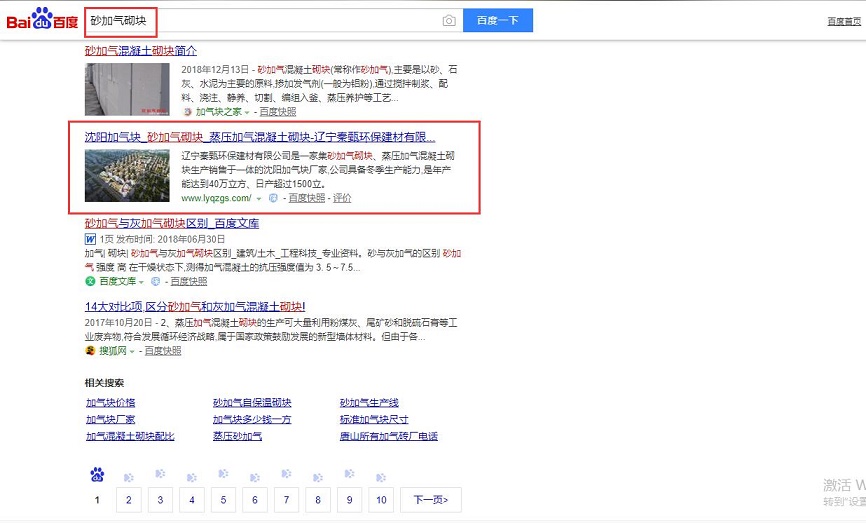Open 百度快照 for 加气块之家 result
Screen dimensions: 866x523
tap(278, 112)
